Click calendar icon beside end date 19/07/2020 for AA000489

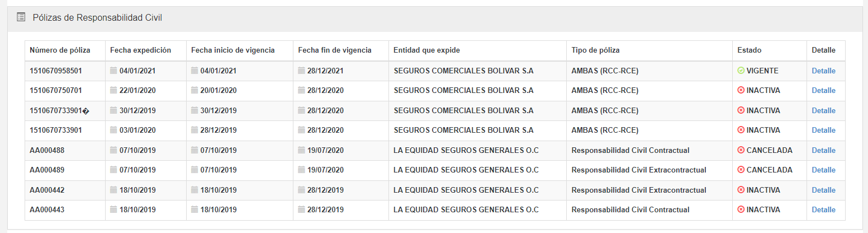coord(302,170)
